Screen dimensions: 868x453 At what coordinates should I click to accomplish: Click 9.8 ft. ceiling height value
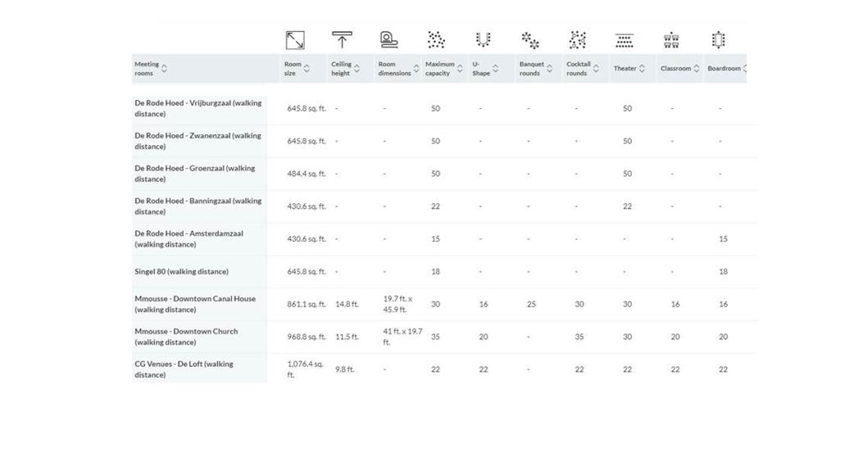tap(345, 369)
